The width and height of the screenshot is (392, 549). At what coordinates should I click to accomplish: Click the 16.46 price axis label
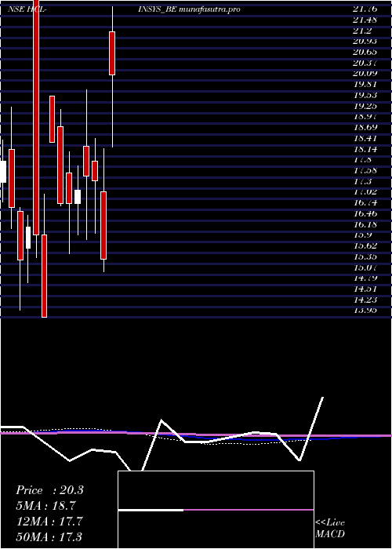[365, 213]
